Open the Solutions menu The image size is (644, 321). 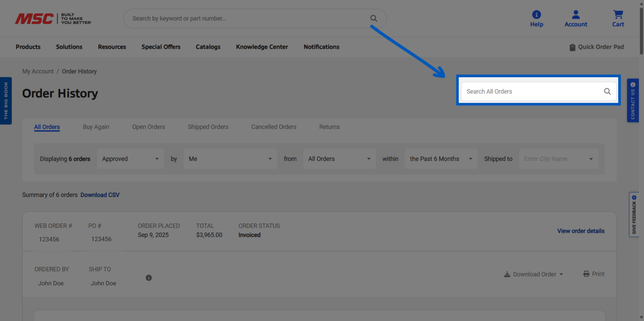69,47
